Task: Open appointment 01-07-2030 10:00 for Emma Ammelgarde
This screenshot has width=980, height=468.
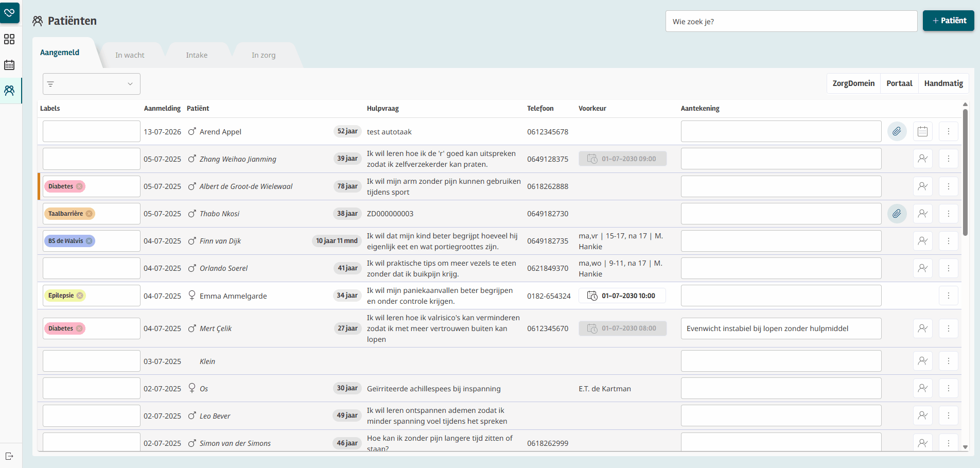Action: 622,296
